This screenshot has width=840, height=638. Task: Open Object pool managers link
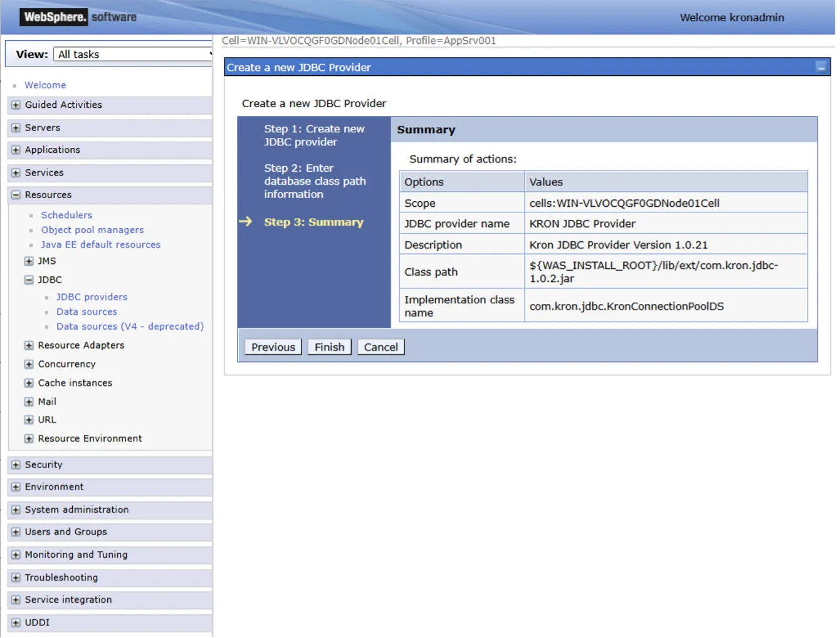coord(92,230)
